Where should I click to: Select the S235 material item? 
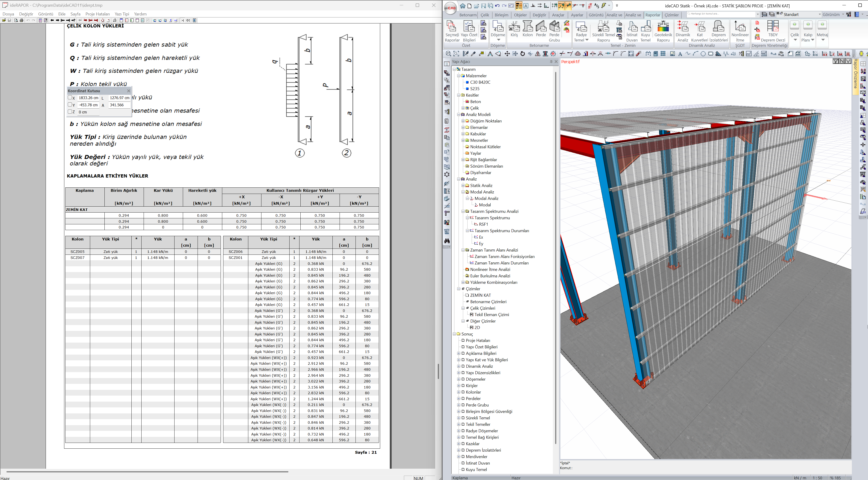(474, 89)
